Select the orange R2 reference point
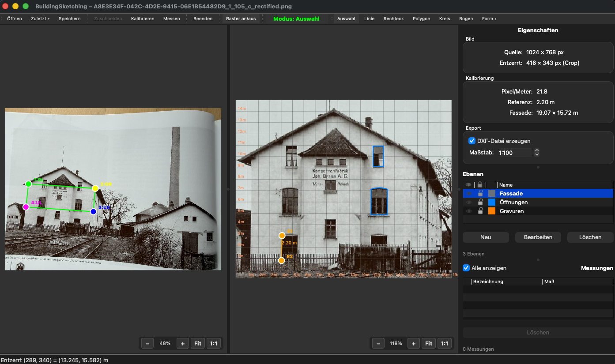The height and width of the screenshot is (364, 615). tap(282, 261)
